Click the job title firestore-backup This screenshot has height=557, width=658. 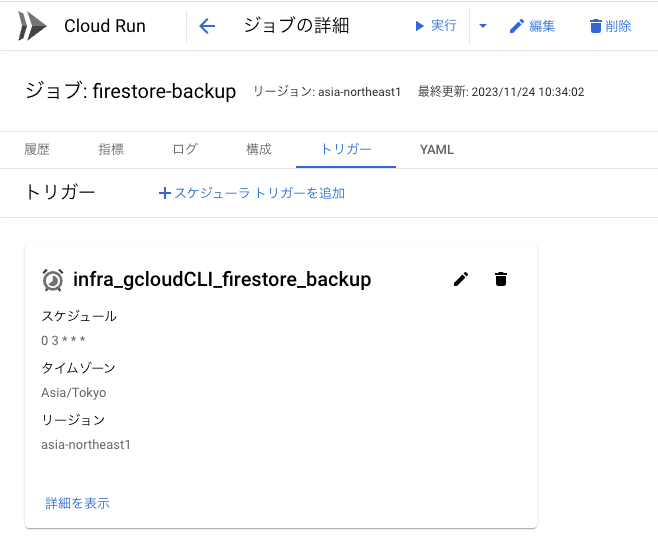pos(164,91)
